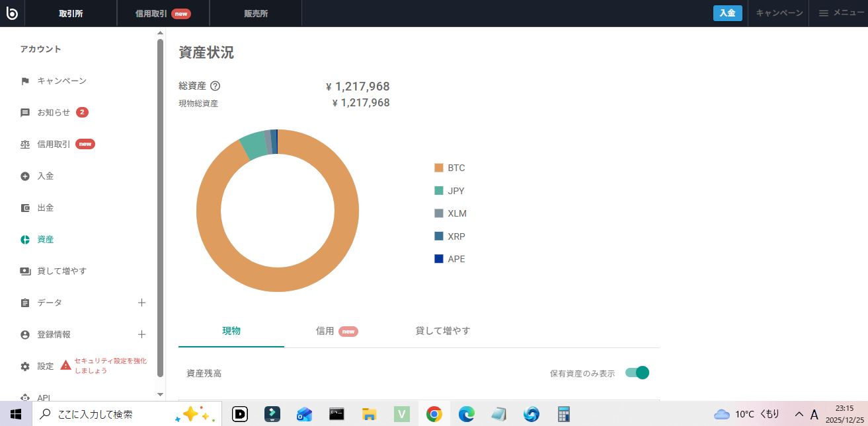Click the 貸して増やす money icon
This screenshot has width=868, height=426.
[x=25, y=271]
